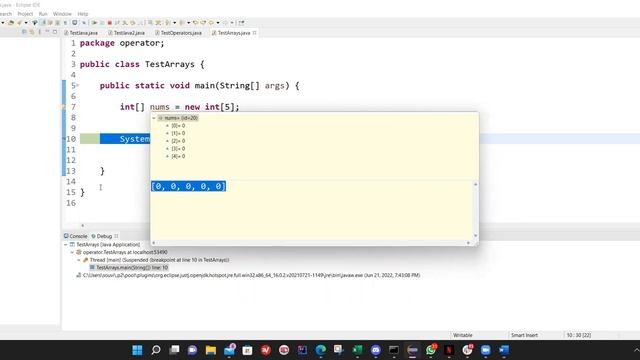Select TestArrays [Java Application] launch entry
Screen dimensions: 640x360
tap(105, 244)
